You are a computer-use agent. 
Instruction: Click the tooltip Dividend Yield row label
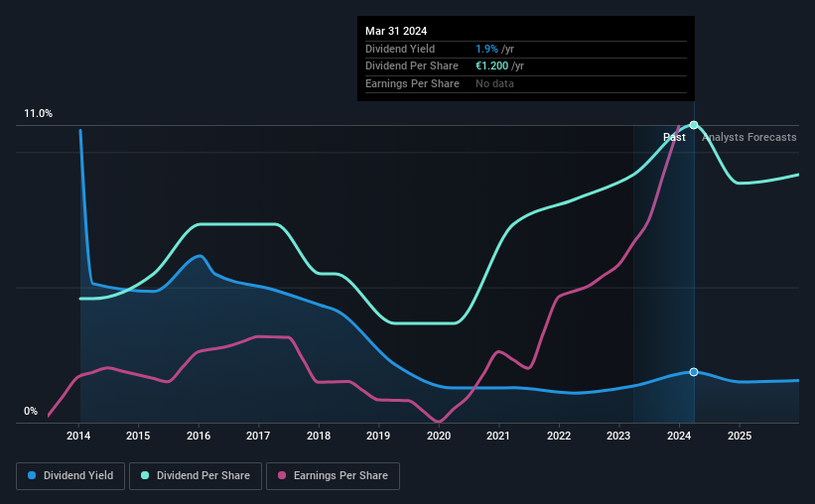pyautogui.click(x=400, y=49)
